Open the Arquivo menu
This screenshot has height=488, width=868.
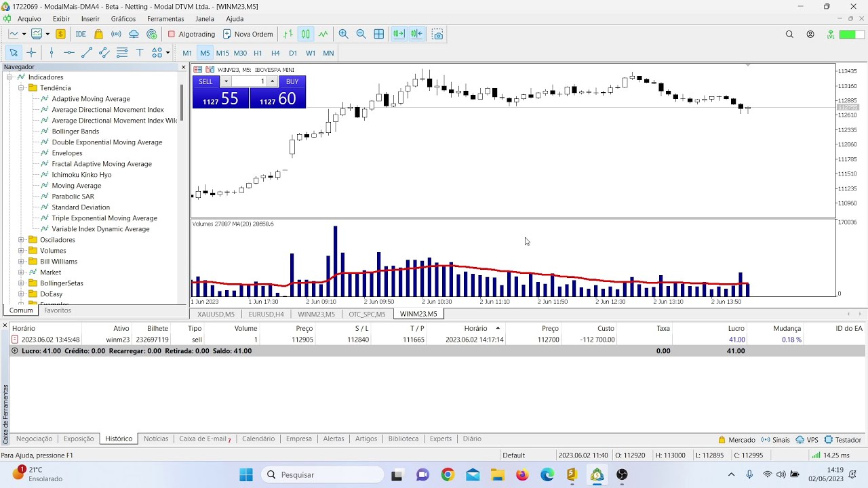click(x=29, y=19)
